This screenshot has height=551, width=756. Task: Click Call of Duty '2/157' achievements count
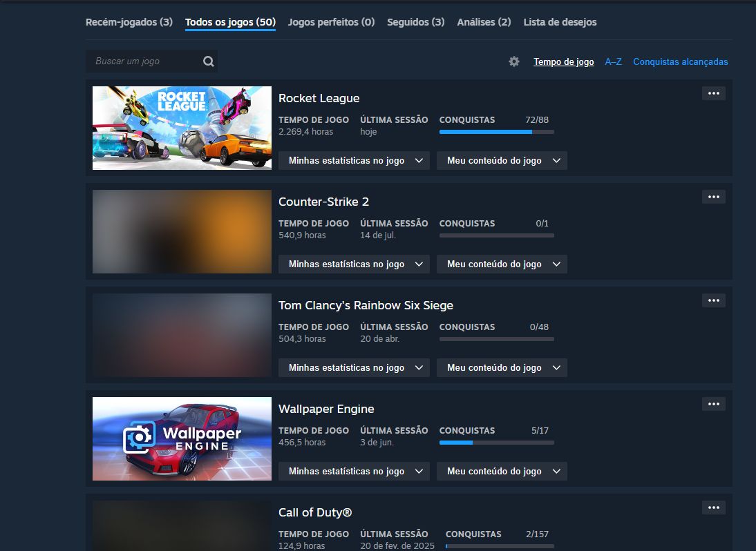pyautogui.click(x=537, y=534)
